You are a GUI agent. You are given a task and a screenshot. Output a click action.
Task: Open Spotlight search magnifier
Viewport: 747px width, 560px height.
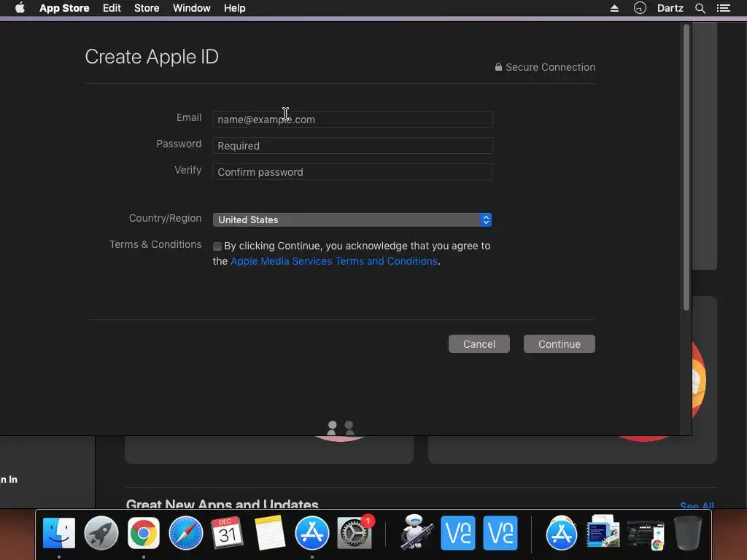700,8
